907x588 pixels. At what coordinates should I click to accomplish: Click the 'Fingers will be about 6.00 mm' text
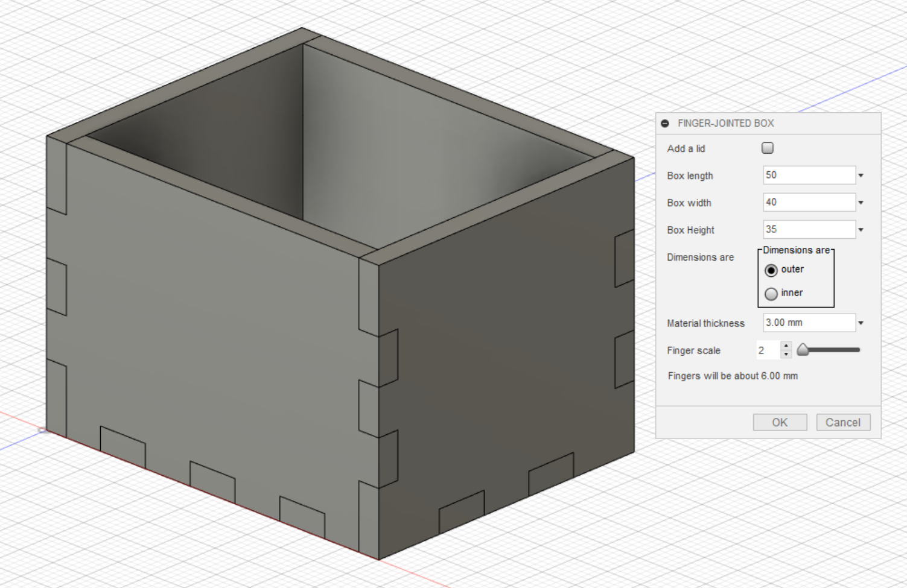pyautogui.click(x=733, y=376)
